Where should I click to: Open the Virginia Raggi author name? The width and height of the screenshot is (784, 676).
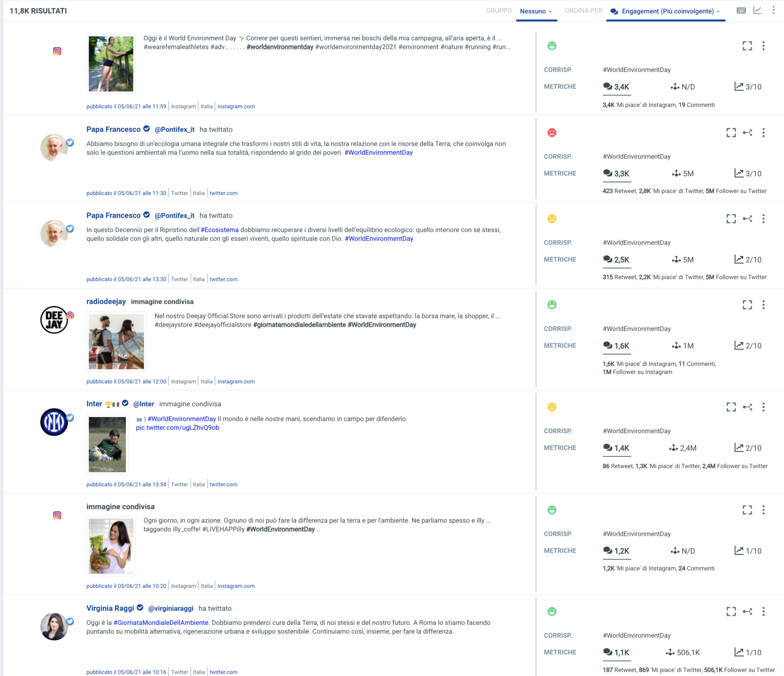(110, 608)
